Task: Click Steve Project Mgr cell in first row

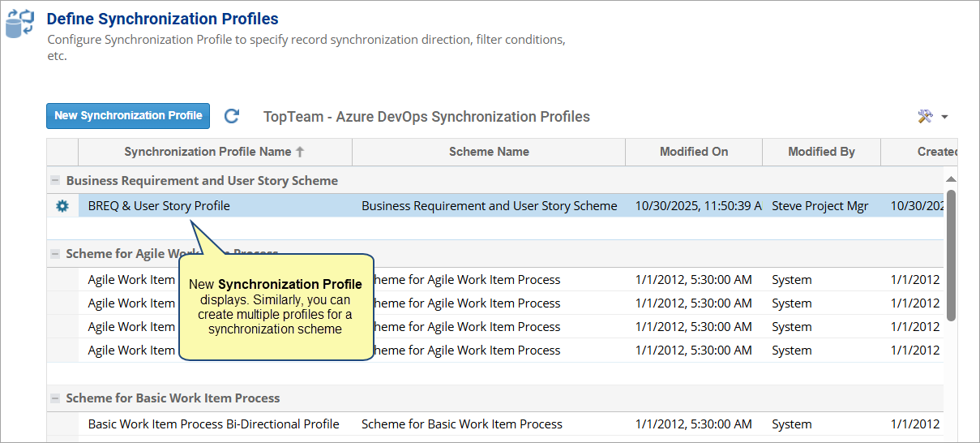Action: pyautogui.click(x=820, y=206)
